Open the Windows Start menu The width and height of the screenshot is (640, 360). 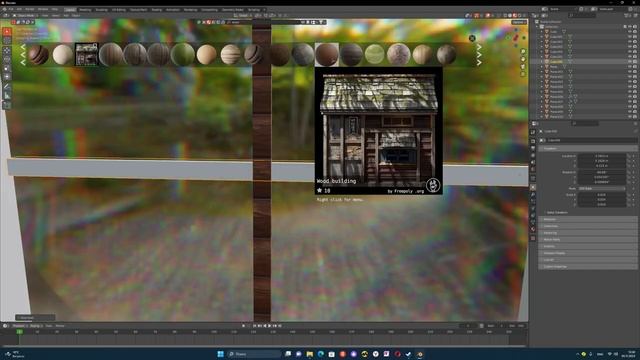[x=220, y=354]
